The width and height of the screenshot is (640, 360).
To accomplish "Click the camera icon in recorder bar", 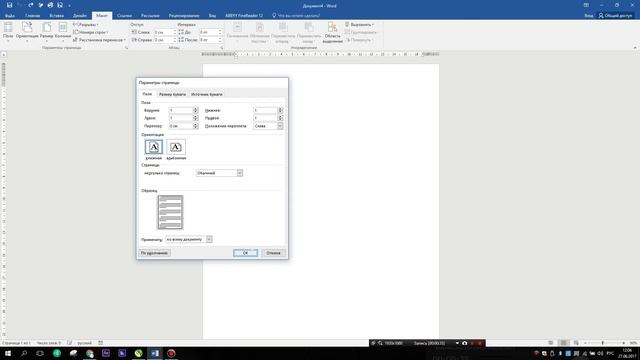I will 464,343.
